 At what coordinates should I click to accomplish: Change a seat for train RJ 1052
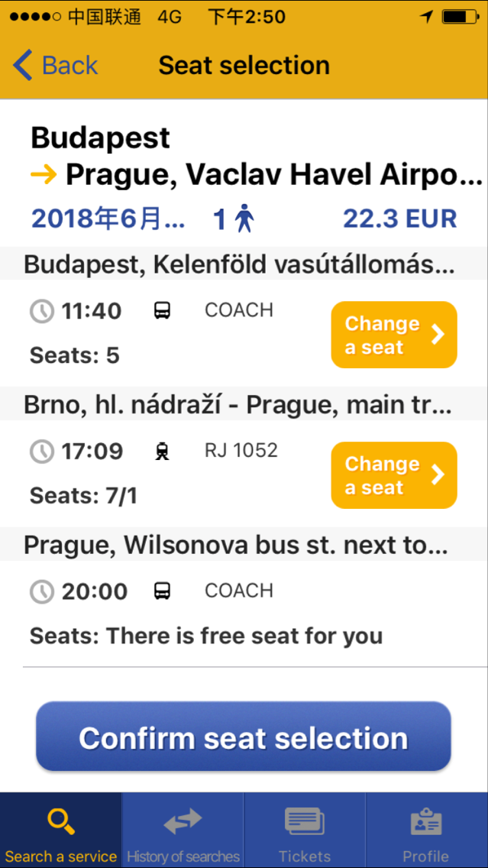(393, 475)
